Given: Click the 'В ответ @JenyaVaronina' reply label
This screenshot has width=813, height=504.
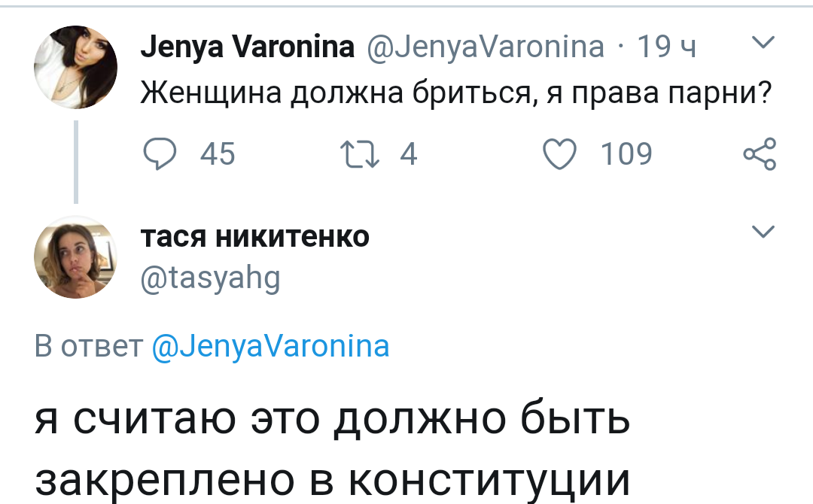Looking at the screenshot, I should [211, 346].
